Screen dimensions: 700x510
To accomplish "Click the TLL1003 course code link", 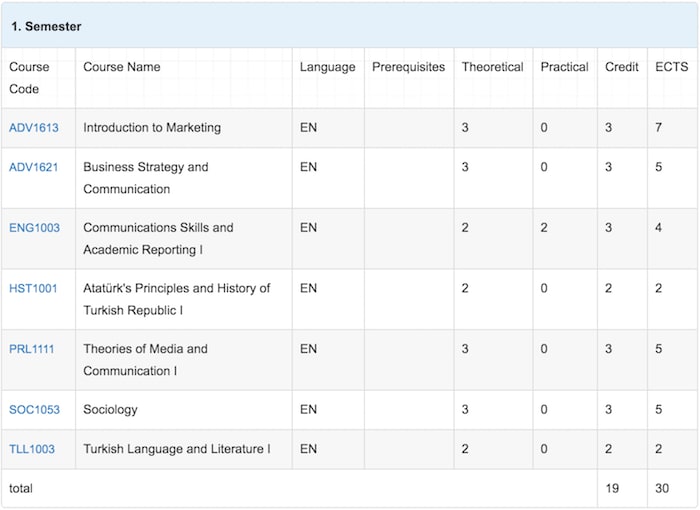I will (32, 449).
